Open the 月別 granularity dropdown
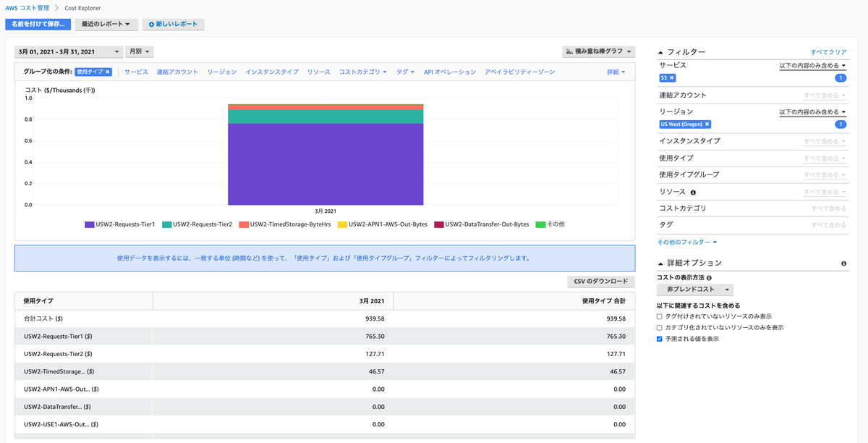The image size is (868, 443). pyautogui.click(x=140, y=51)
